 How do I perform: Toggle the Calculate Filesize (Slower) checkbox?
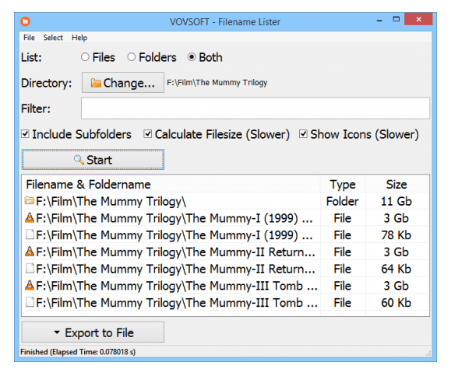pyautogui.click(x=148, y=134)
